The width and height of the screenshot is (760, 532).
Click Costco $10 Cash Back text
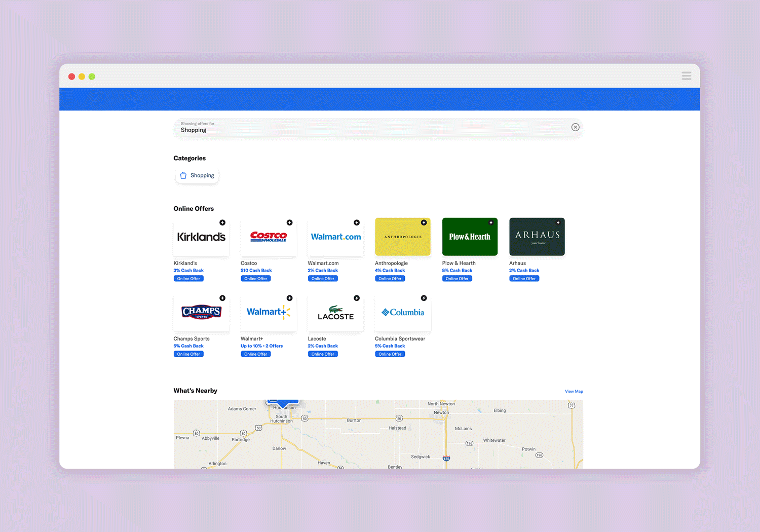[x=256, y=271]
